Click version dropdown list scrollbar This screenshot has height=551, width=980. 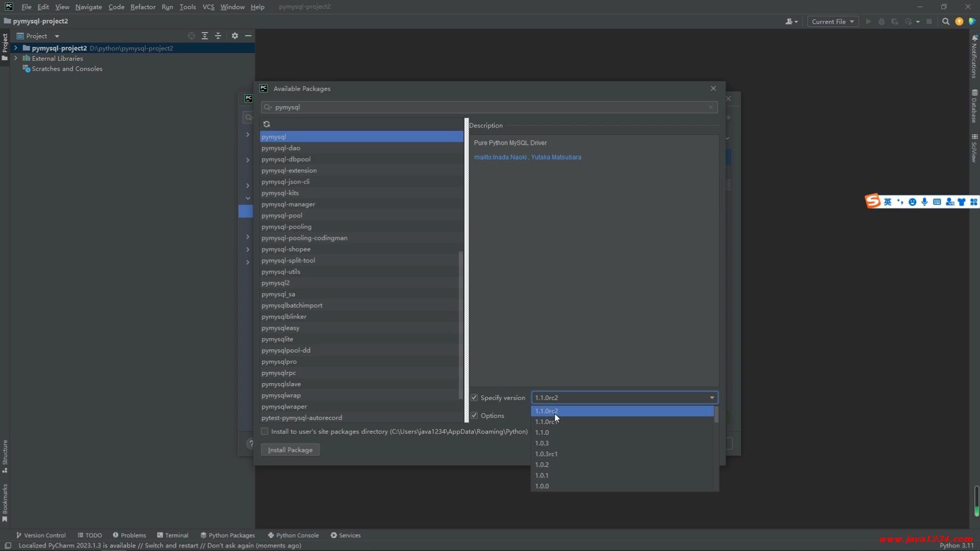716,414
